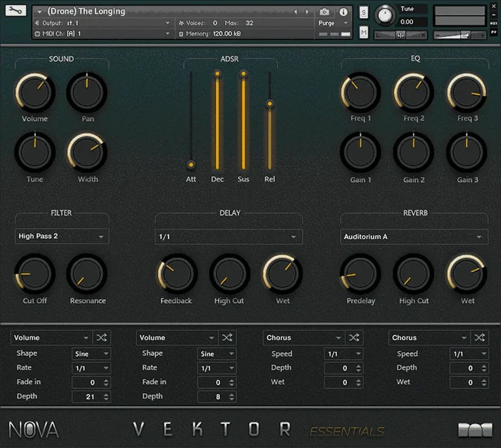Toggle the Solo (S) button
The width and height of the screenshot is (501, 448).
click(364, 13)
